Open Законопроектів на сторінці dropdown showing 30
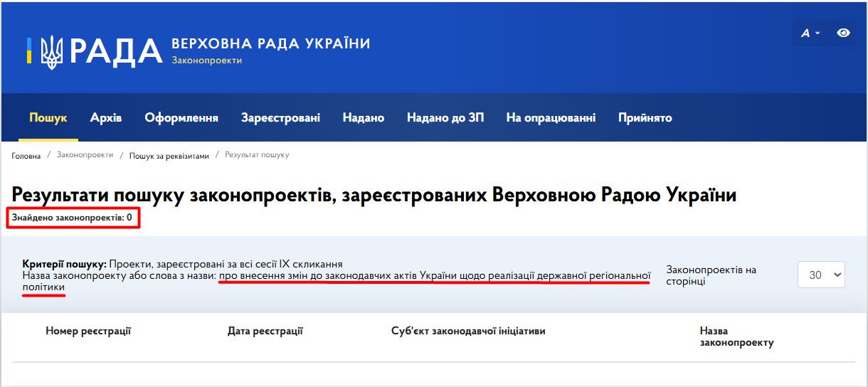The image size is (868, 387). point(822,275)
